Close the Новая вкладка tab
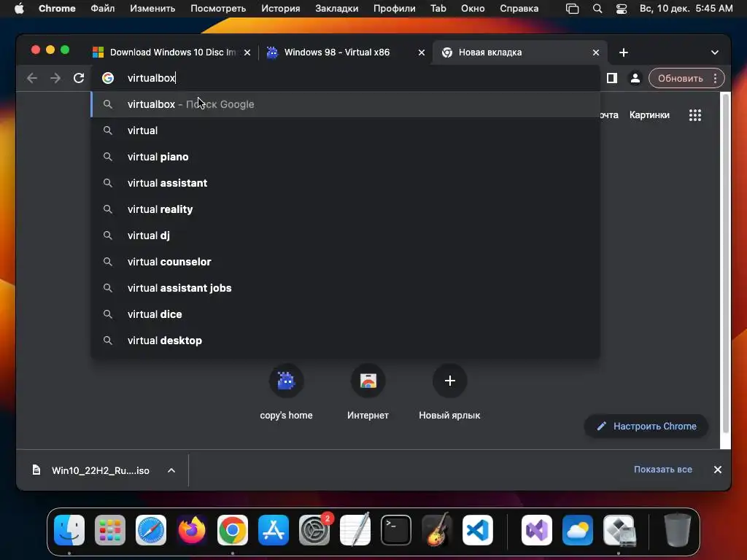The width and height of the screenshot is (747, 560). tap(595, 52)
